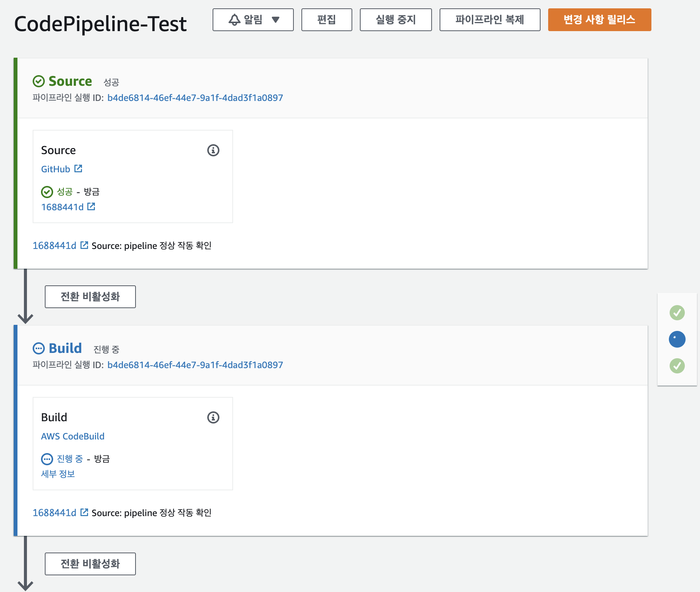The width and height of the screenshot is (700, 592).
Task: Click the info icon on Build action card
Action: coord(213,417)
